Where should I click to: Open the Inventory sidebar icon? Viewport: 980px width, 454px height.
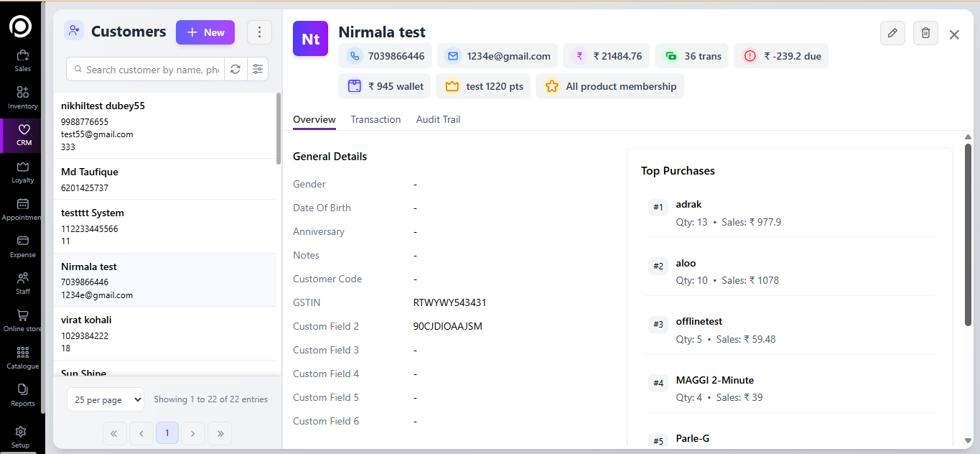(22, 97)
